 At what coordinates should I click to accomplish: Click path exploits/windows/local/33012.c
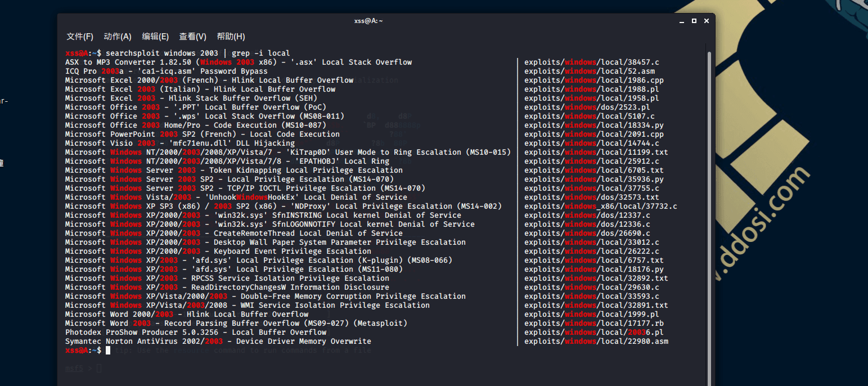click(592, 243)
